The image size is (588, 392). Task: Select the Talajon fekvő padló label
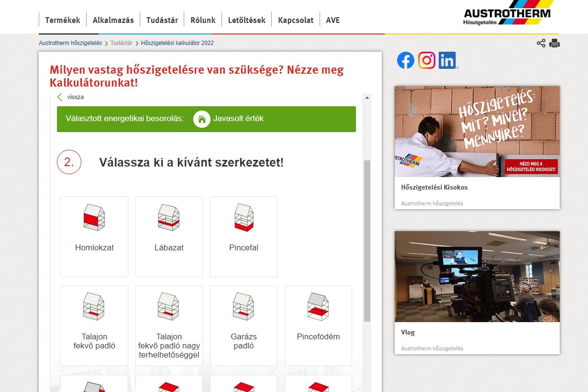[x=94, y=341]
